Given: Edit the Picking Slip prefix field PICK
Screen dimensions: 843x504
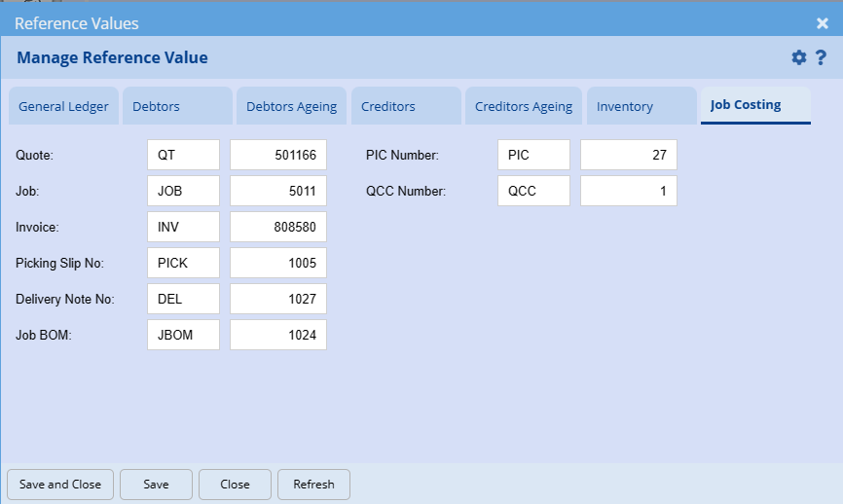Looking at the screenshot, I should (x=183, y=263).
